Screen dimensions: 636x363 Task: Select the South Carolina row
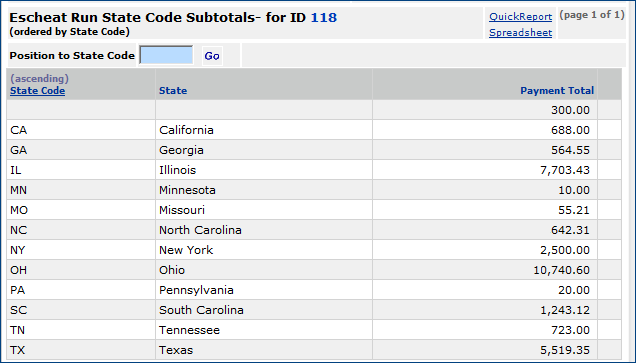pos(314,310)
